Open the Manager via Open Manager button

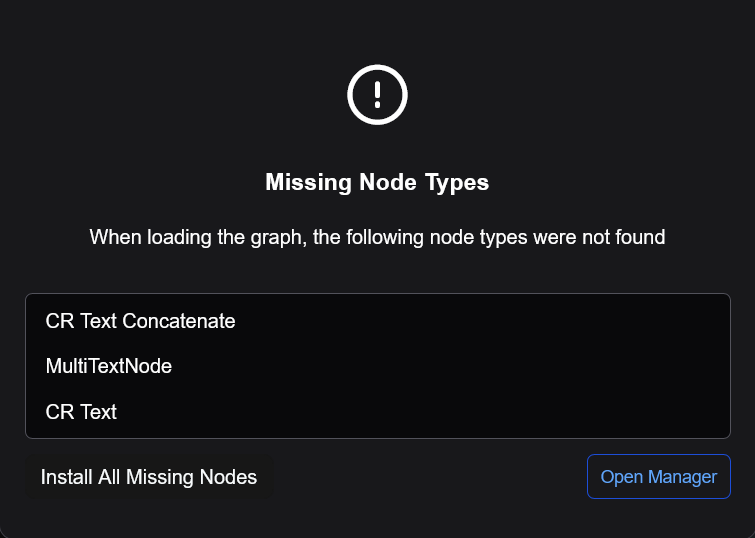point(659,476)
